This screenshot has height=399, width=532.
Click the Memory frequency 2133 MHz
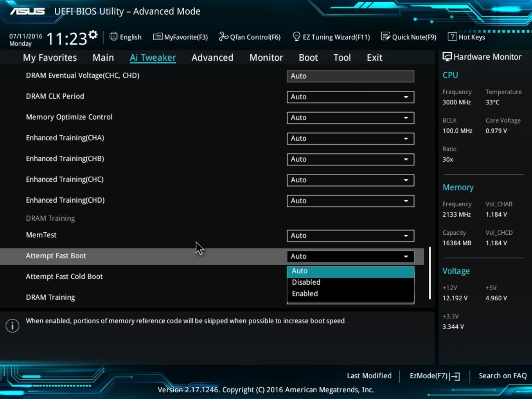click(x=457, y=215)
